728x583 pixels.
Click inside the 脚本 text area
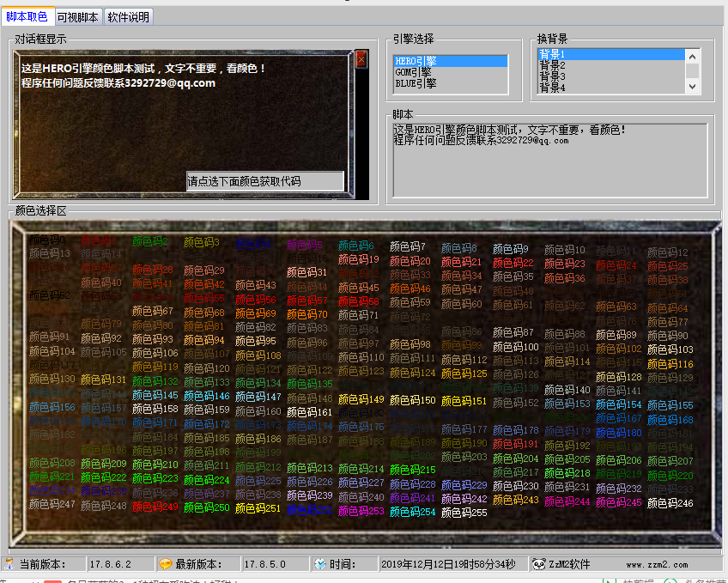point(549,163)
